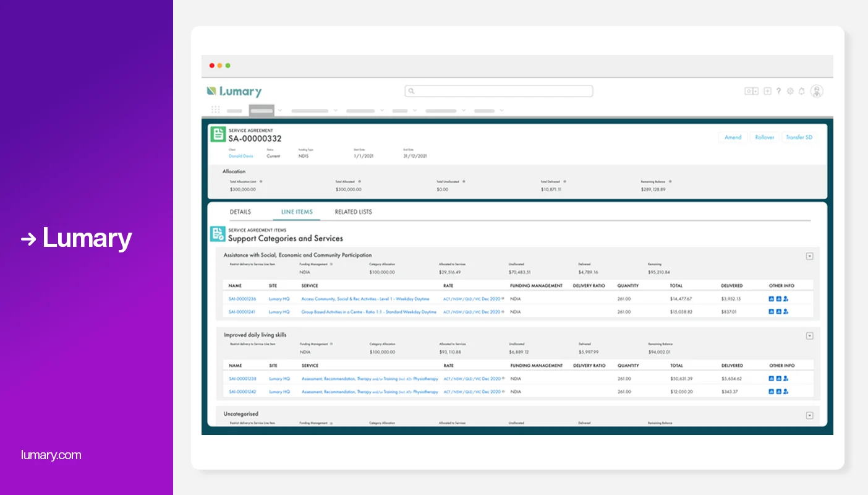Open the notifications bell icon

802,91
